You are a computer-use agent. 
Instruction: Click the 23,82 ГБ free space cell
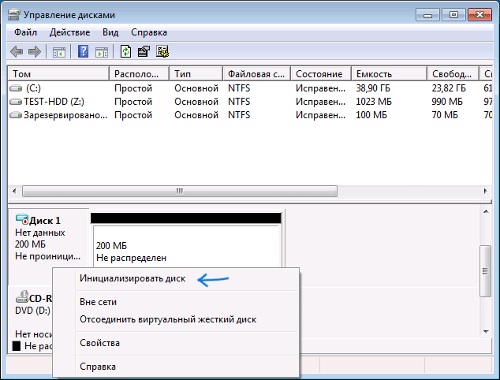pos(449,88)
